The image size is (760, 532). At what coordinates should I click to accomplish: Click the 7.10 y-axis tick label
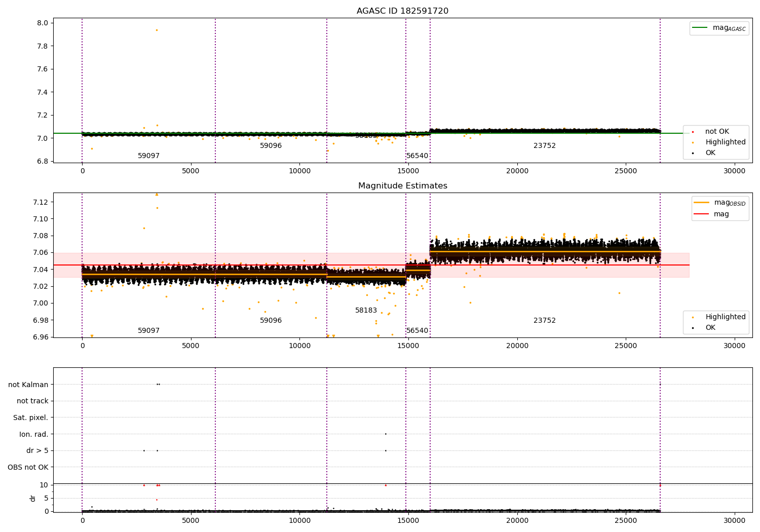coord(41,219)
